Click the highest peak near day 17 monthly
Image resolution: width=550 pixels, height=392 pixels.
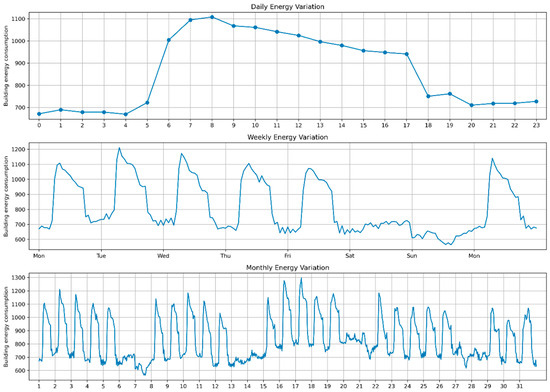(301, 278)
